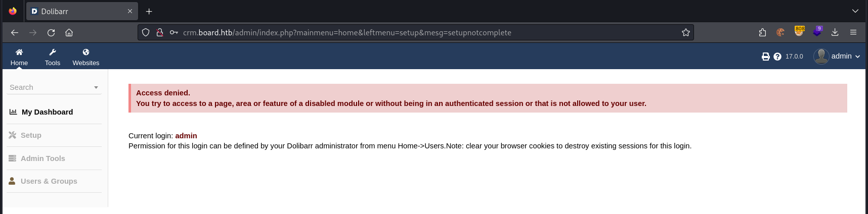The image size is (868, 214).
Task: Click the printer icon in the top bar
Action: [x=766, y=57]
